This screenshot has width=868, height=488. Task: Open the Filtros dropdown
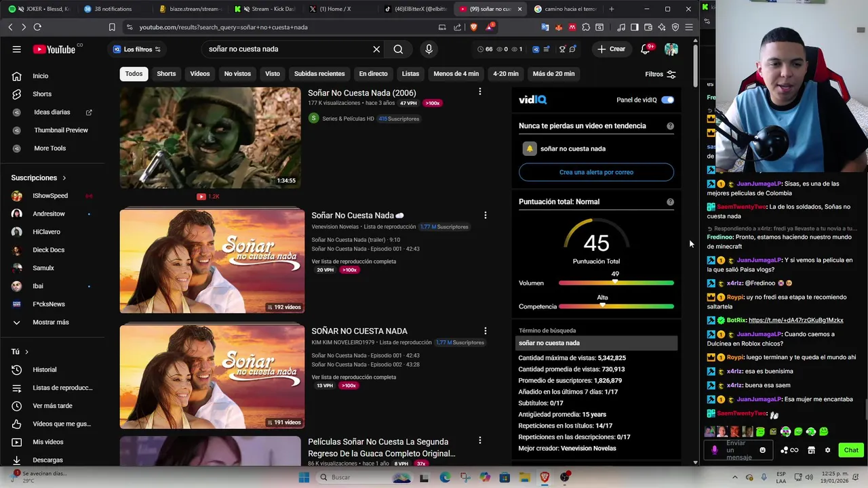660,74
